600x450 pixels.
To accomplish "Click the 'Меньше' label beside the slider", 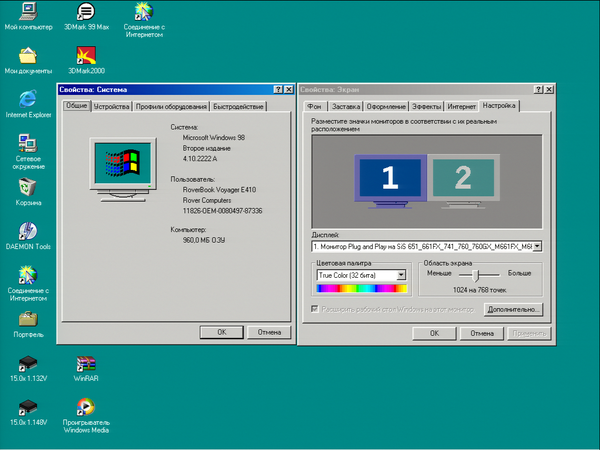I will tap(439, 273).
